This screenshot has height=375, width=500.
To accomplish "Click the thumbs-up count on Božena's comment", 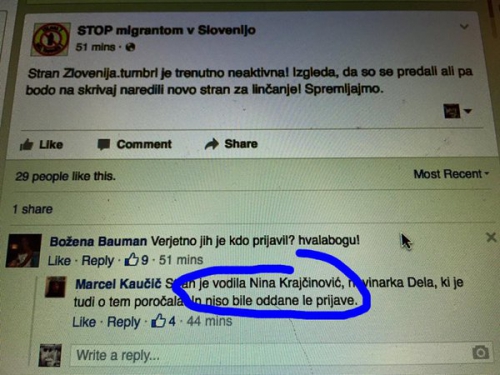I will tap(136, 260).
